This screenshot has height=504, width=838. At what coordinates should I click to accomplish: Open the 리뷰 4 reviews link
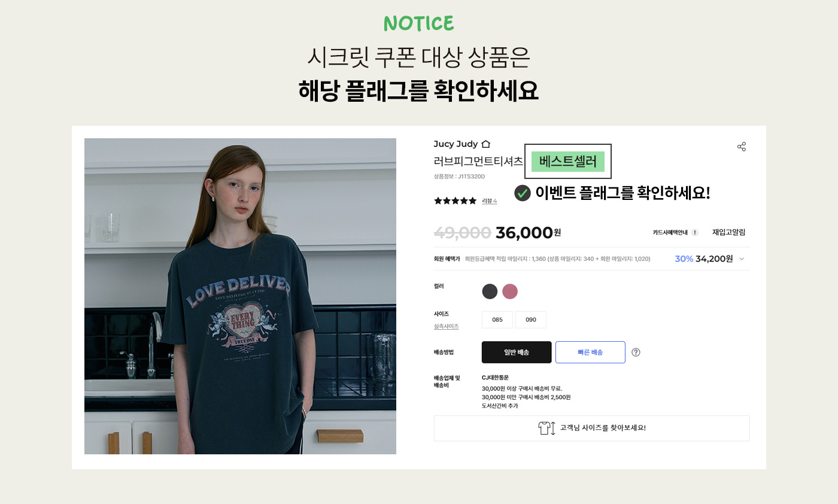(490, 201)
